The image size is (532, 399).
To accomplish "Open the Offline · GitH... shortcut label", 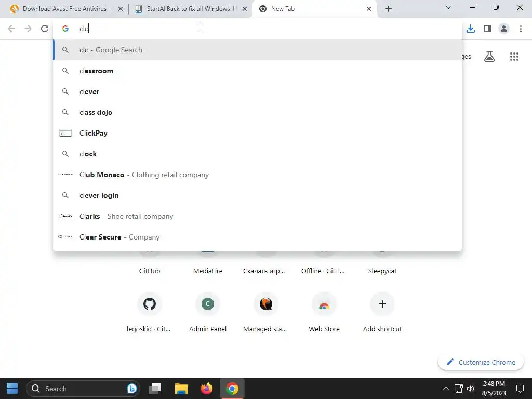I will click(323, 271).
